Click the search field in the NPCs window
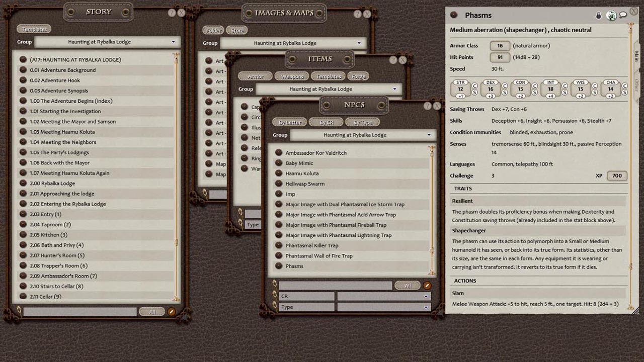The height and width of the screenshot is (362, 644). [335, 285]
